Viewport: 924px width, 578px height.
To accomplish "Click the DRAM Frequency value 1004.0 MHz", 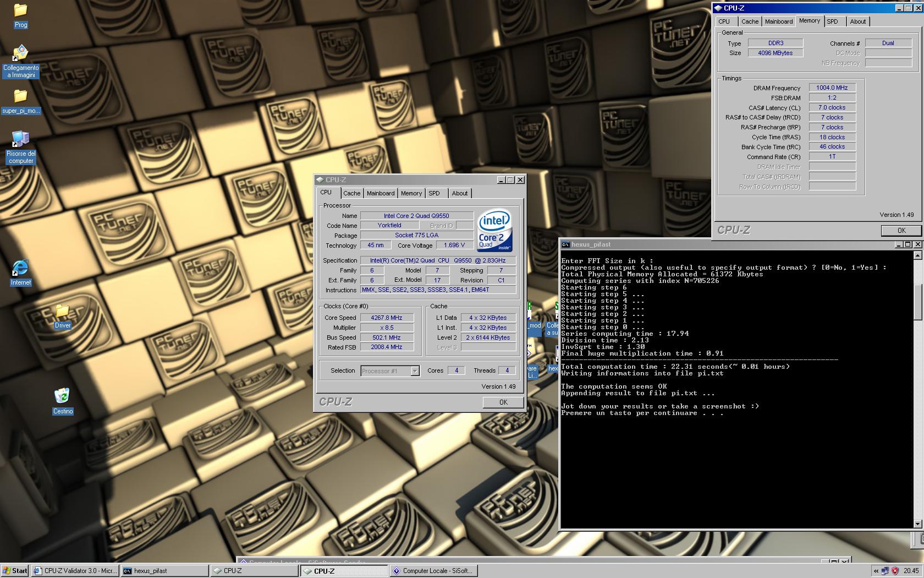I will [832, 88].
